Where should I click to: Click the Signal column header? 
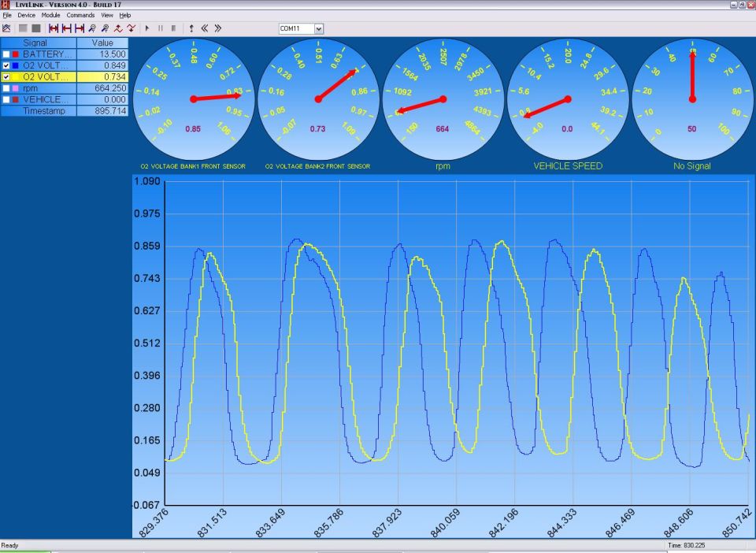coord(39,43)
